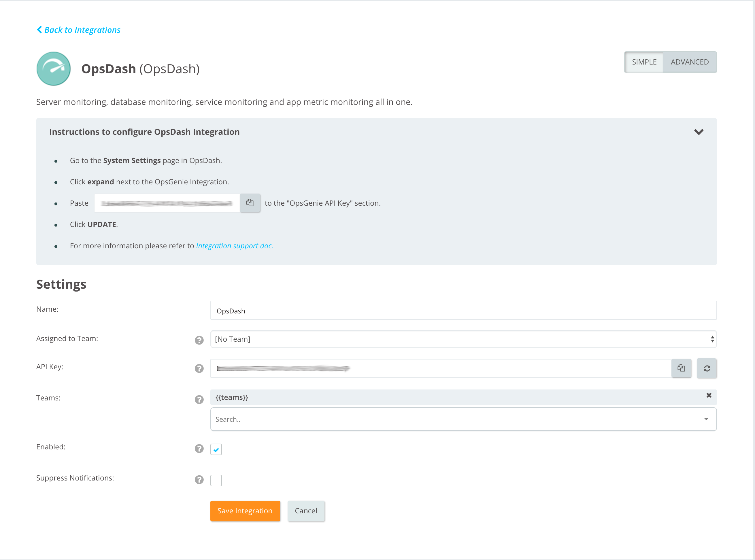Copy the API Key field value
The width and height of the screenshot is (755, 560).
click(x=681, y=368)
